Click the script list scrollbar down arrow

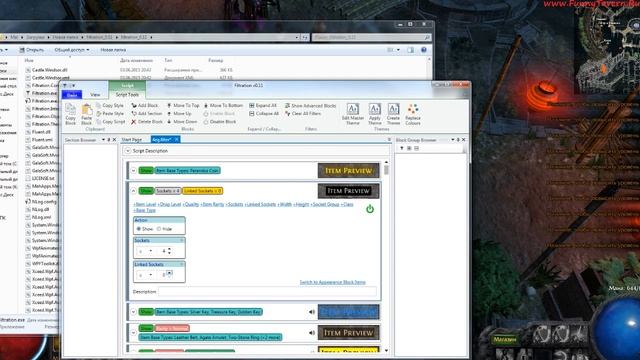[x=386, y=351]
